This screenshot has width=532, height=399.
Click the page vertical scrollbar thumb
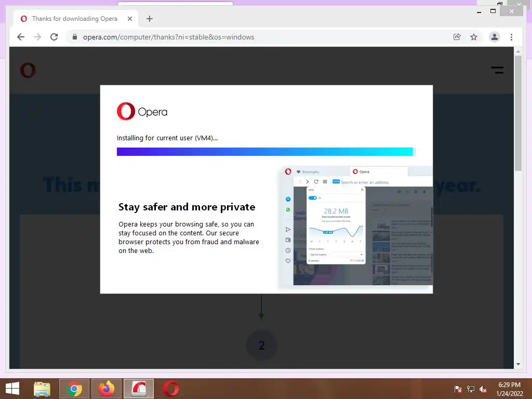point(518,113)
